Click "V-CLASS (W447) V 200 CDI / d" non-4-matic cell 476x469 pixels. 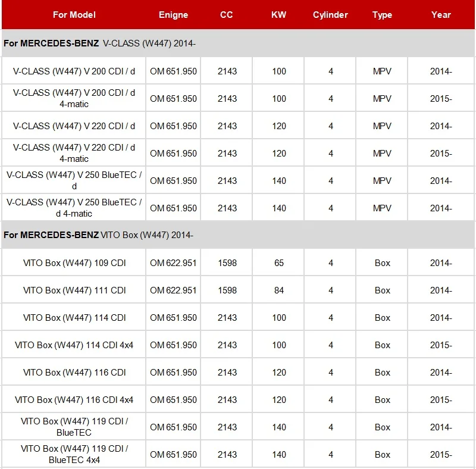(74, 71)
